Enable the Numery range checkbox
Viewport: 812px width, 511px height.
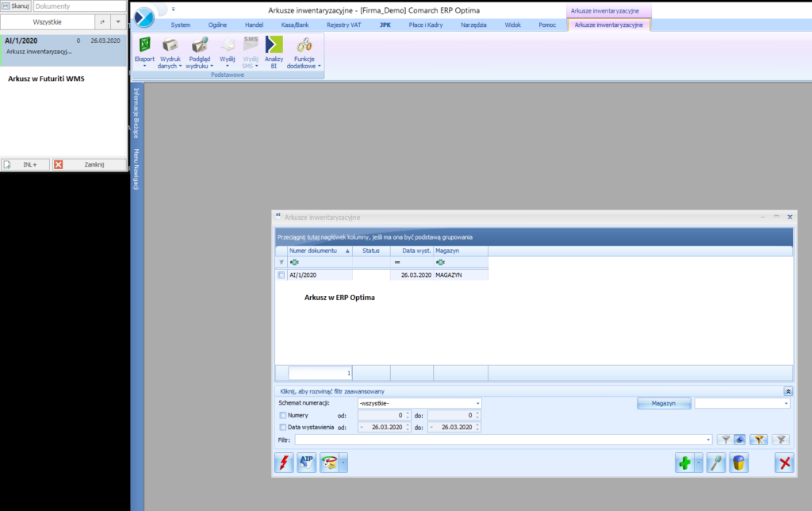283,415
